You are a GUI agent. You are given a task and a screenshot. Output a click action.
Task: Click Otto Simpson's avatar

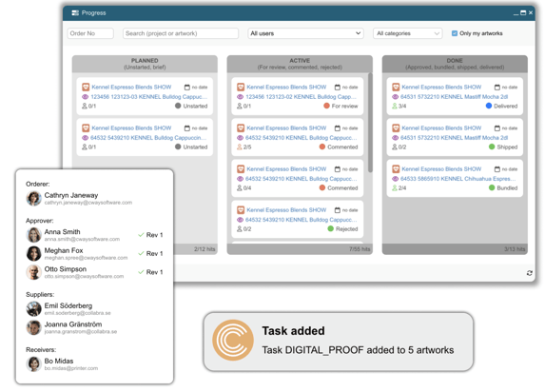click(33, 272)
